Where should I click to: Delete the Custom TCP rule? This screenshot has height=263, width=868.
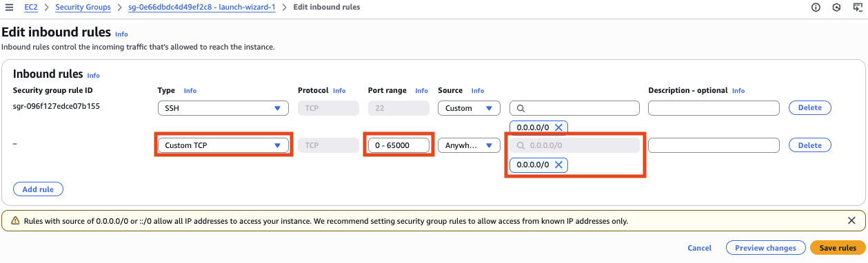coord(809,145)
